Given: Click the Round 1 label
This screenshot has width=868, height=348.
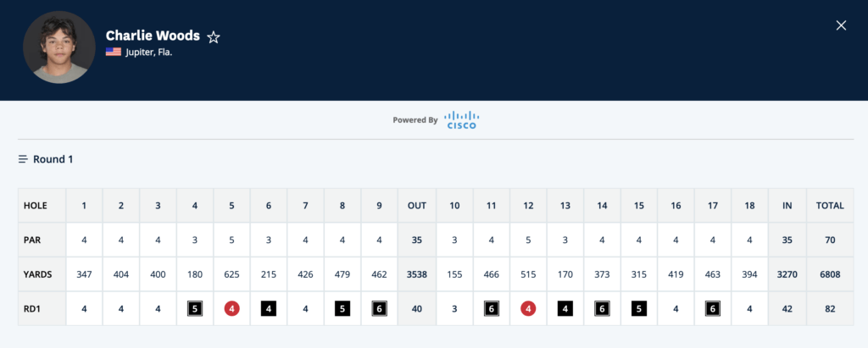Looking at the screenshot, I should (x=53, y=159).
